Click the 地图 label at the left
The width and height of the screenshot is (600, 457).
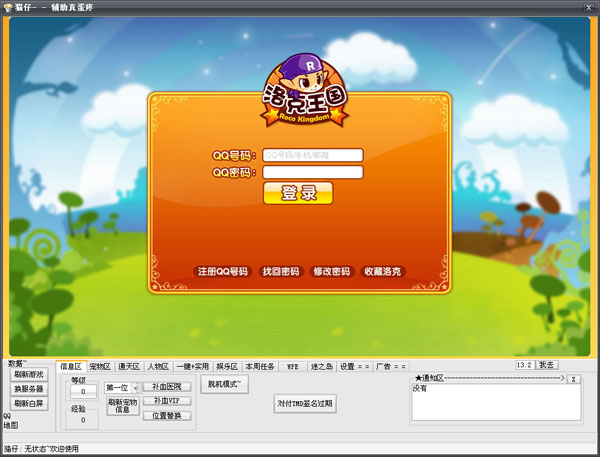click(11, 425)
